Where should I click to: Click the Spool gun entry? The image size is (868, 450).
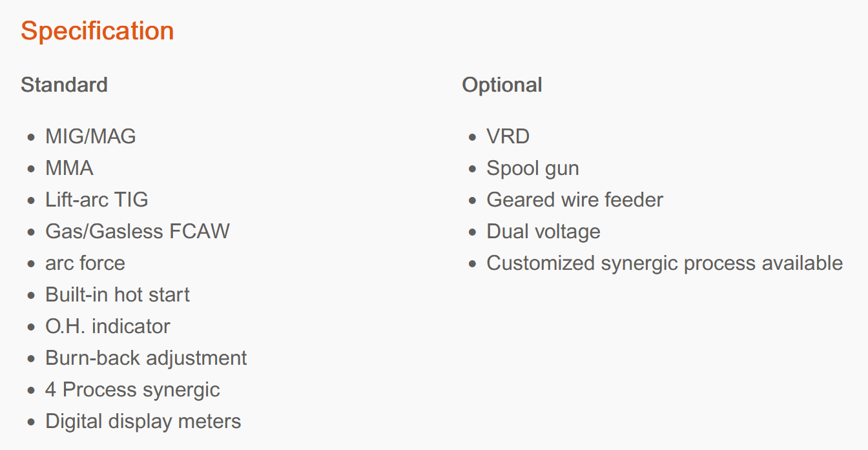(533, 169)
